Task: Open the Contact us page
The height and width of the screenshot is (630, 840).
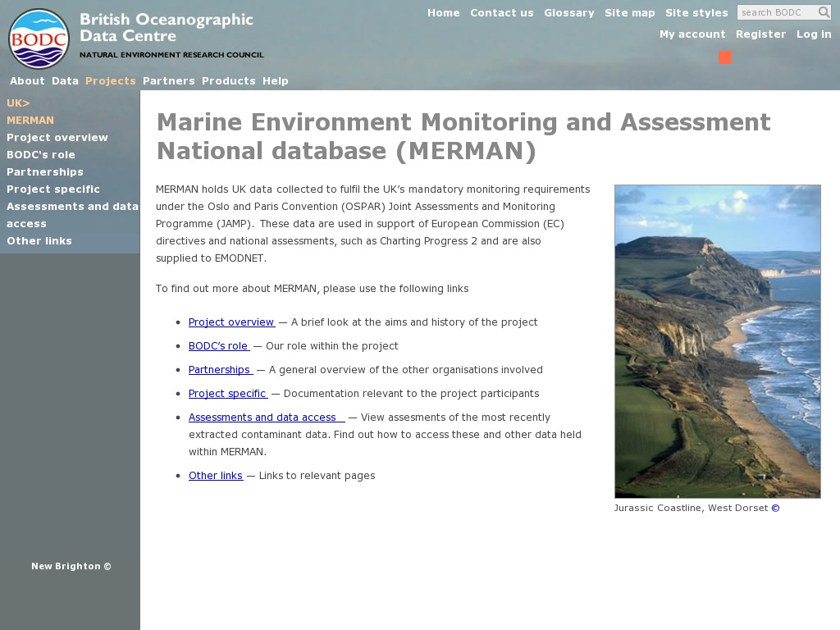Action: point(502,13)
